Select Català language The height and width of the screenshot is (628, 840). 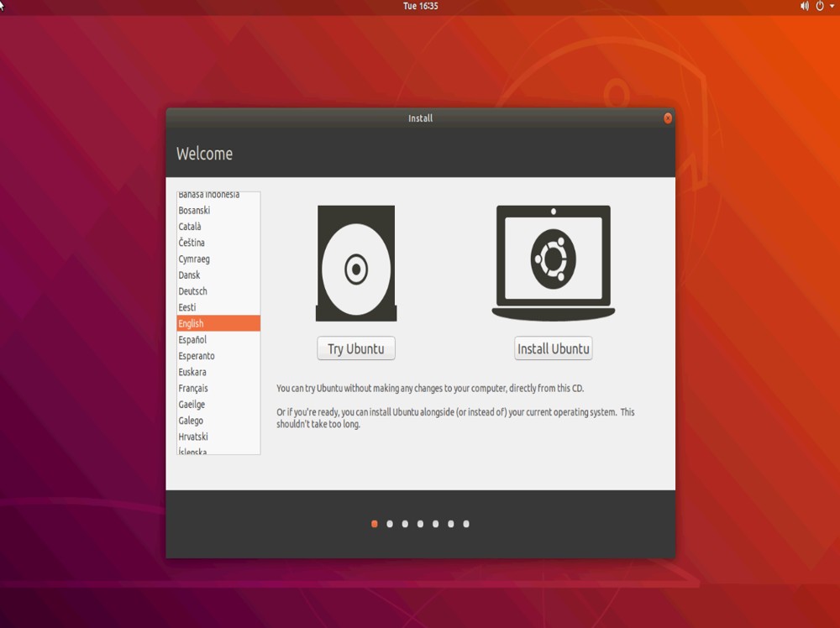pyautogui.click(x=218, y=227)
